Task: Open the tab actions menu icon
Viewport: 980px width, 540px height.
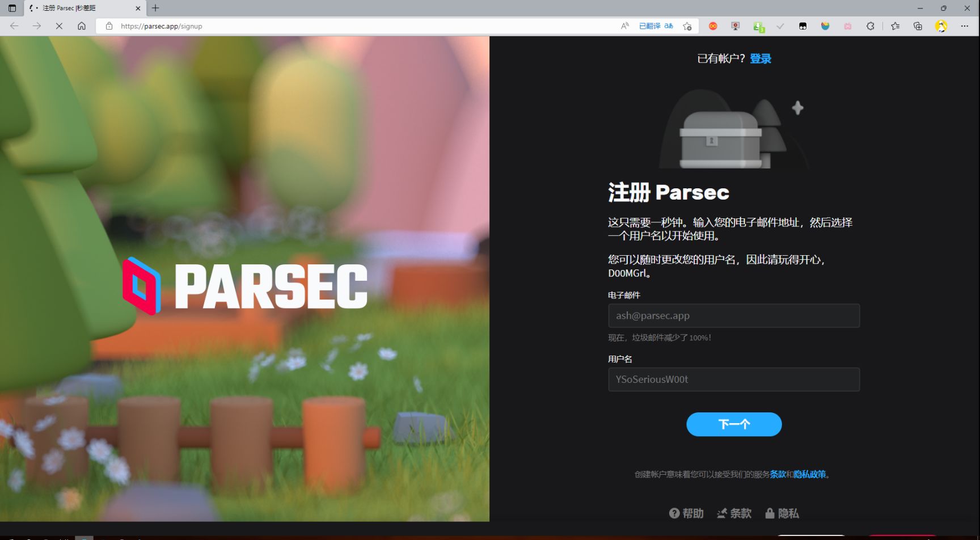Action: click(12, 8)
